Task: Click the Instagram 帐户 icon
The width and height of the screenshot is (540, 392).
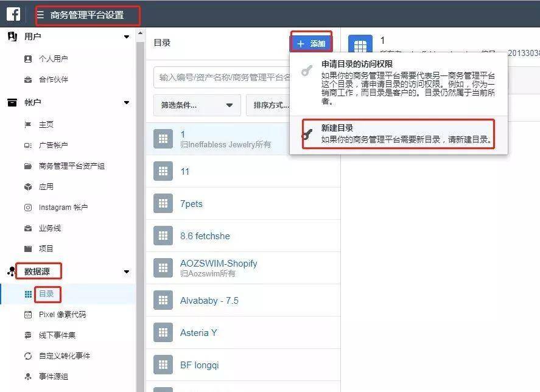Action: (x=28, y=208)
